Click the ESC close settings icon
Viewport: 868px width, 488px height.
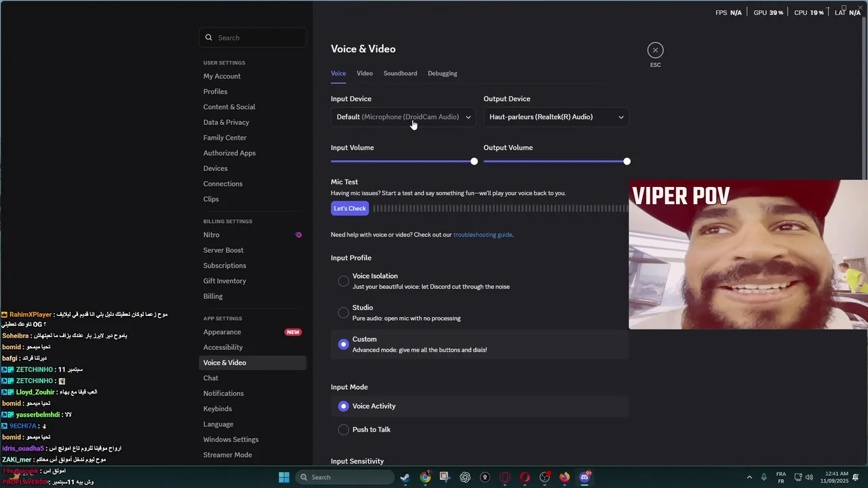click(655, 50)
